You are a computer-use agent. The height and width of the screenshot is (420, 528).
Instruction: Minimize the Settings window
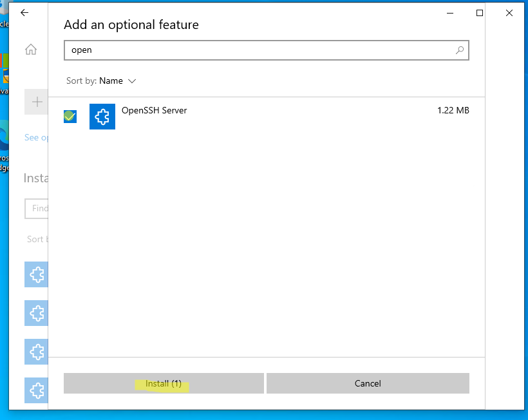coord(450,13)
